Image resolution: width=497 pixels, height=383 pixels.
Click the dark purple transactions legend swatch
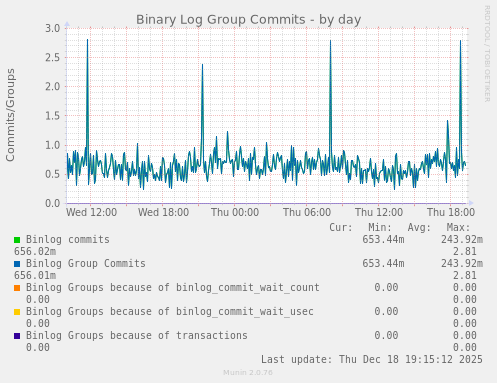17,336
